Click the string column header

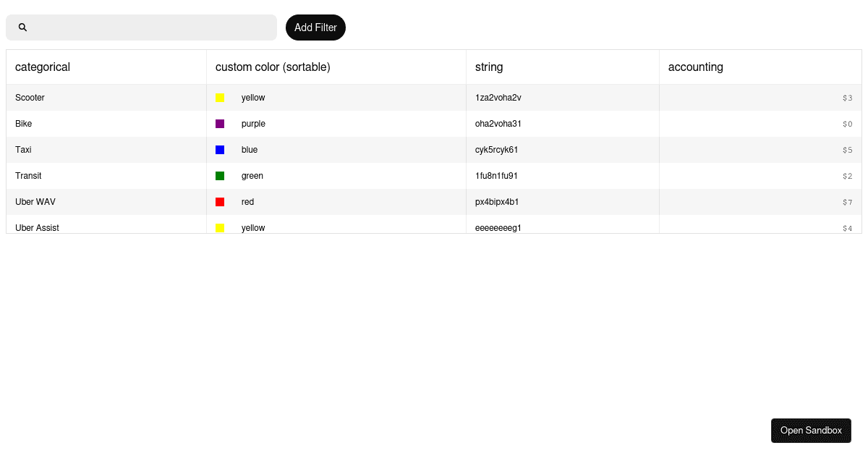[489, 67]
